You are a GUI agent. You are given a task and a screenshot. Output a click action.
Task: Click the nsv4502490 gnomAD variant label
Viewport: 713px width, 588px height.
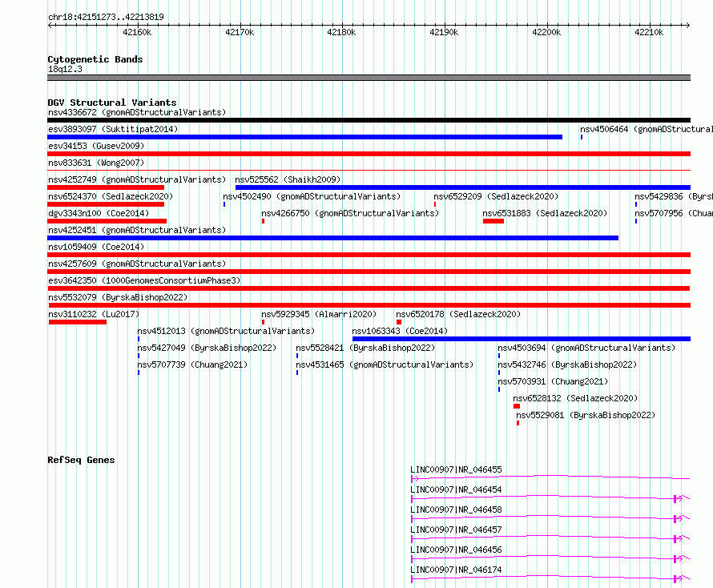[x=312, y=196]
